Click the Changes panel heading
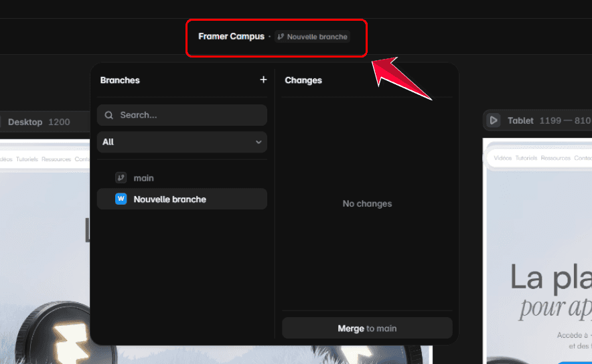The width and height of the screenshot is (592, 364). [303, 80]
